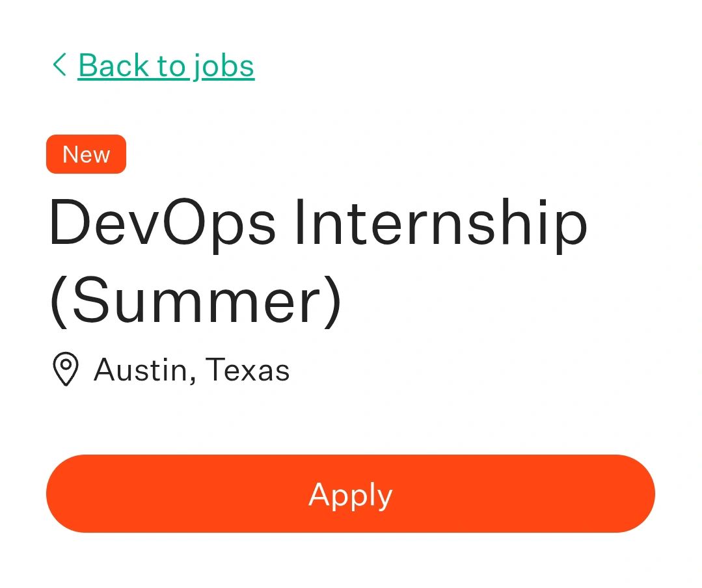702x588 pixels.
Task: Click the word 'Texas' in the location
Action: coord(247,370)
